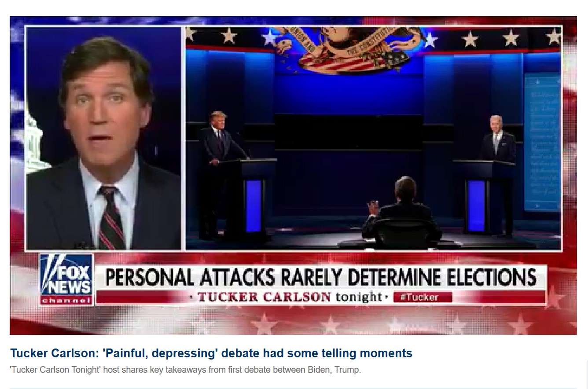
Task: Click the Fox News channel logo
Action: [x=66, y=279]
